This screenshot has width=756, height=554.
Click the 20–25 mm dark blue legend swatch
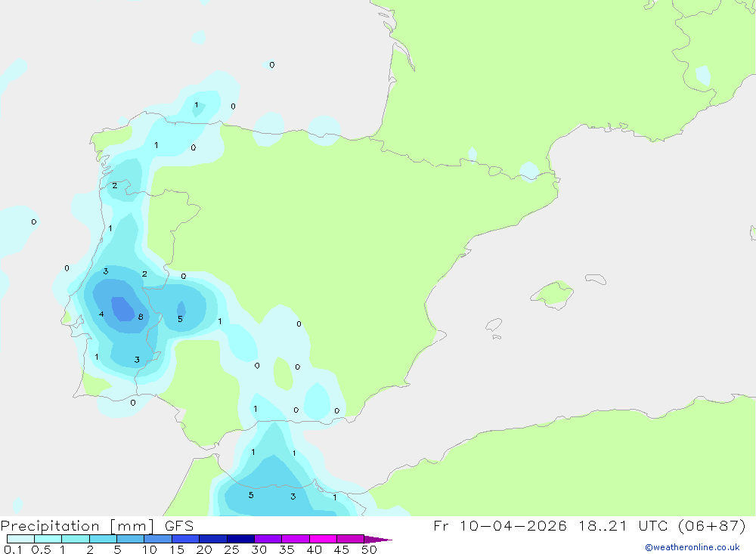[212, 539]
